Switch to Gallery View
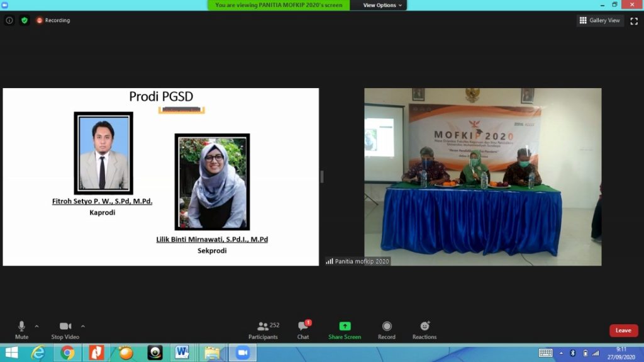644x362 pixels. [599, 20]
